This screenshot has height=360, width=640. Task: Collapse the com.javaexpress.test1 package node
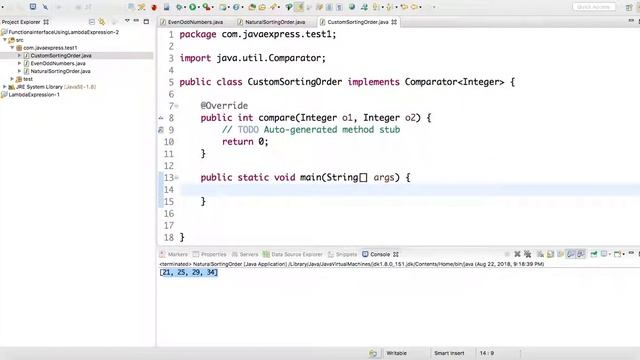[12, 47]
